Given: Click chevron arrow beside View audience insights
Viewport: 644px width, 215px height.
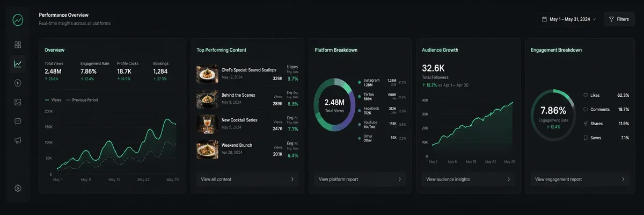Looking at the screenshot, I should 509,179.
